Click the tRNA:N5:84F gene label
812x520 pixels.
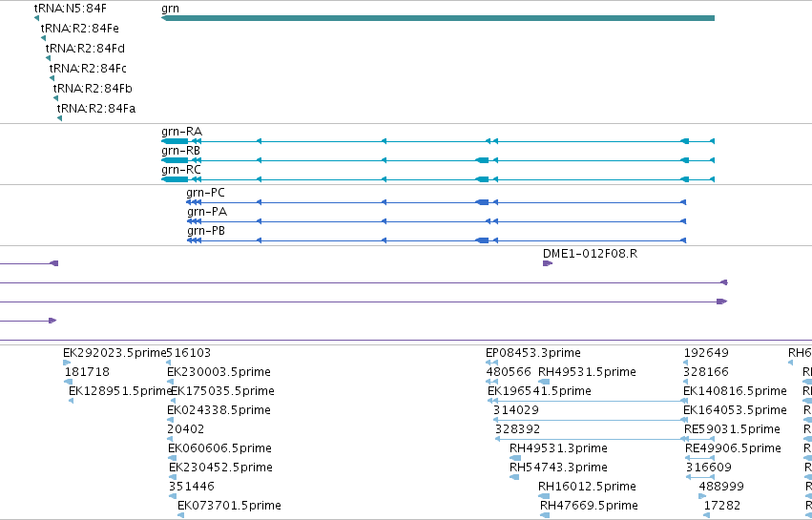tap(71, 9)
